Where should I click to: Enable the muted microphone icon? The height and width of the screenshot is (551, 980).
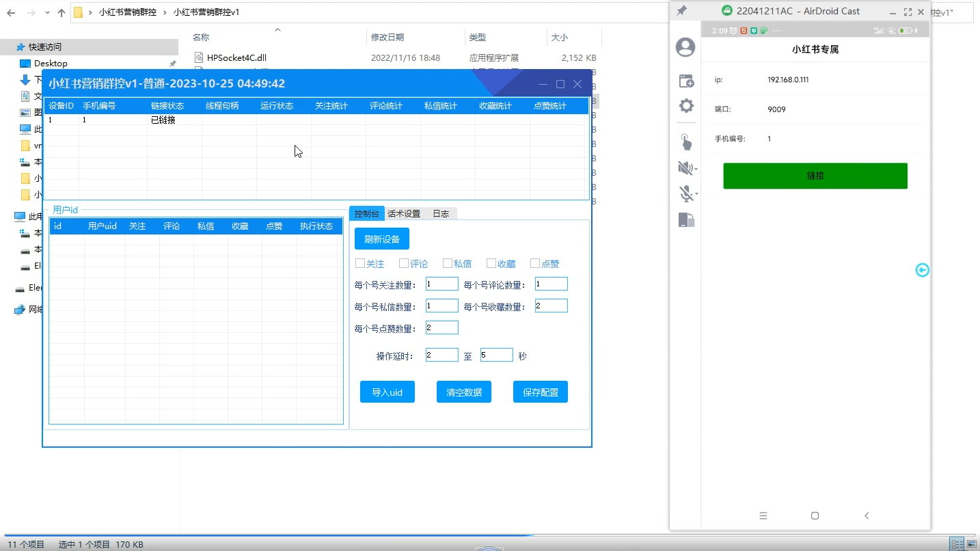click(x=685, y=194)
